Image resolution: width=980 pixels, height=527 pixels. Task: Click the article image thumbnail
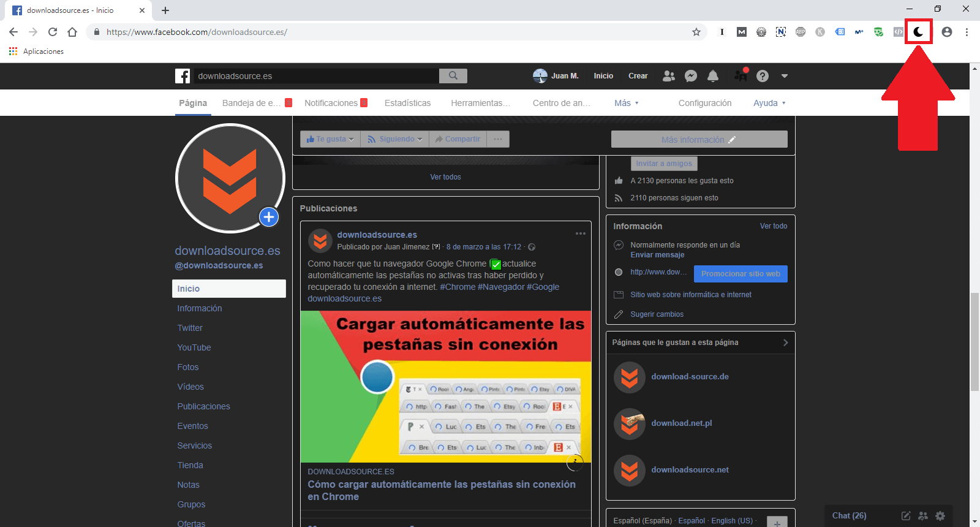pyautogui.click(x=446, y=387)
